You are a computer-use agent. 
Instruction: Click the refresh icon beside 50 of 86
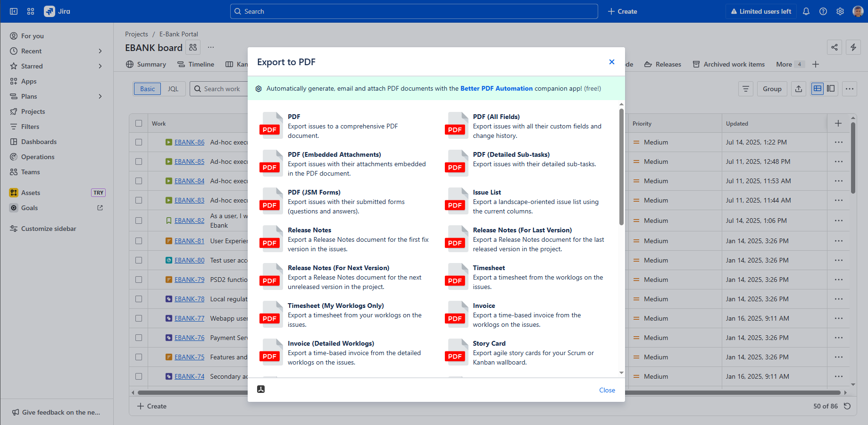(847, 406)
